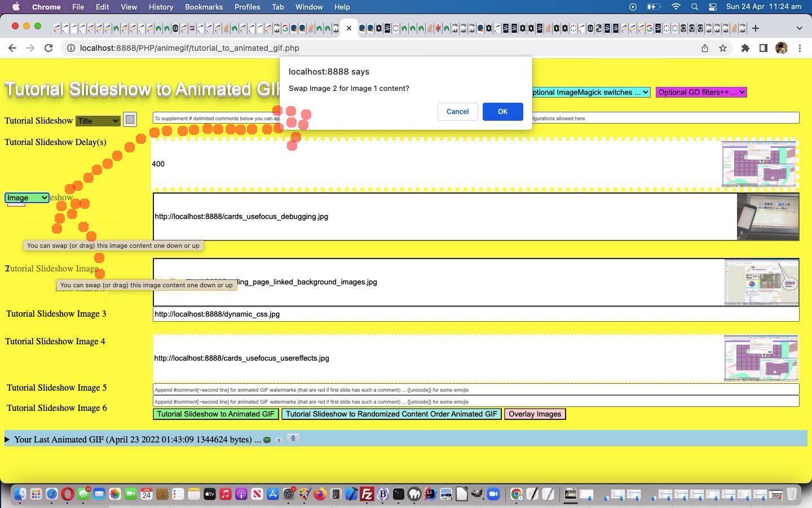This screenshot has height=508, width=812.
Task: Open Spotlight search in menu bar
Action: pyautogui.click(x=695, y=7)
